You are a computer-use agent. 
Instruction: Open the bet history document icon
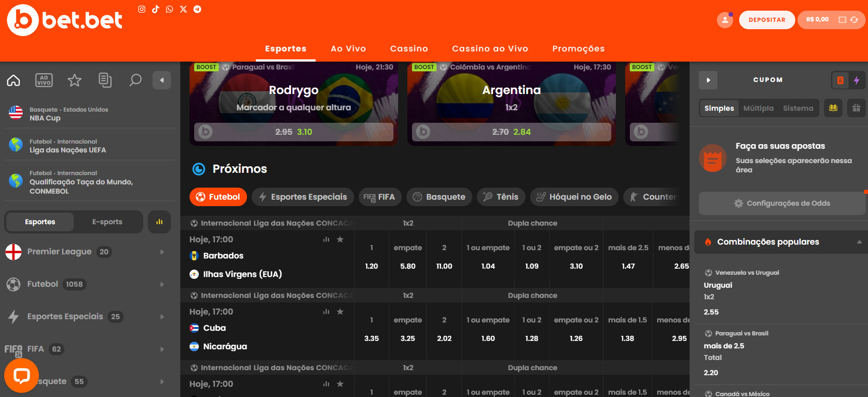click(105, 80)
